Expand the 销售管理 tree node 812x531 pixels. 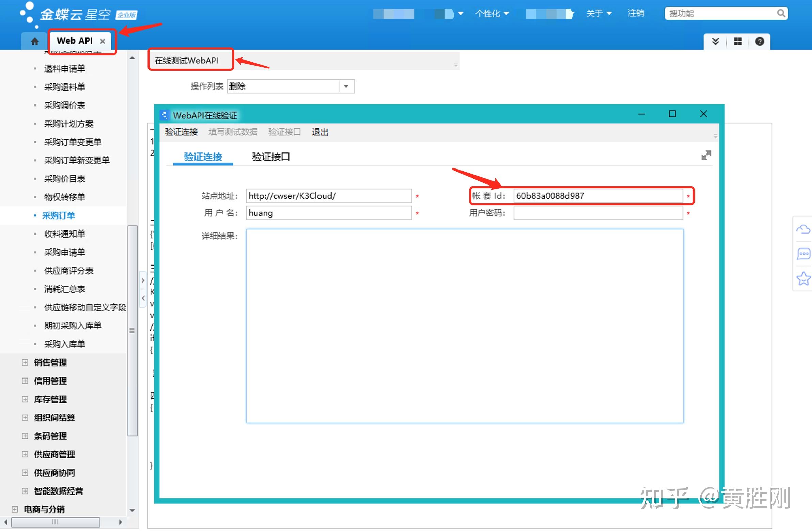25,362
